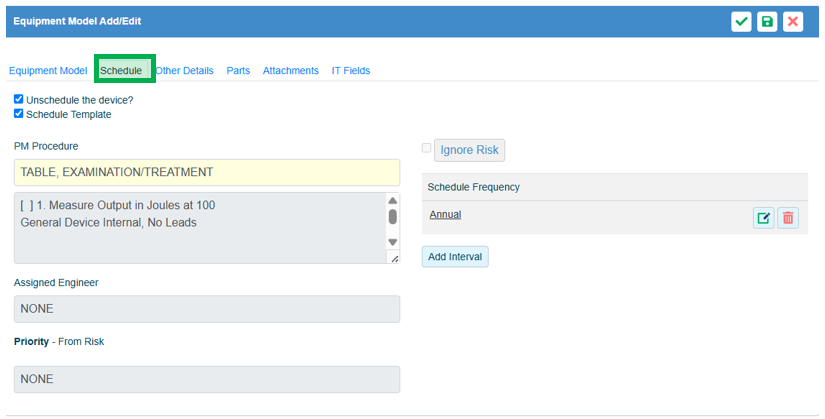Uncheck the Unschedule the device checkbox
The height and width of the screenshot is (419, 825).
[x=19, y=100]
